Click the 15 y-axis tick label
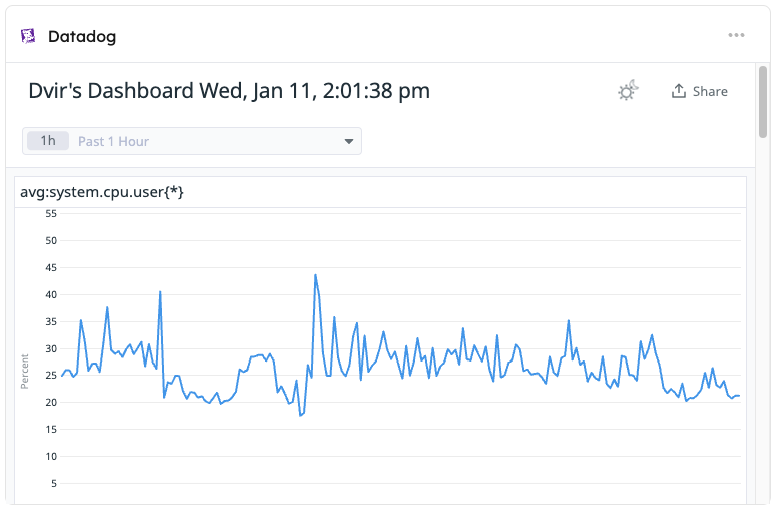The image size is (775, 510). pyautogui.click(x=51, y=429)
